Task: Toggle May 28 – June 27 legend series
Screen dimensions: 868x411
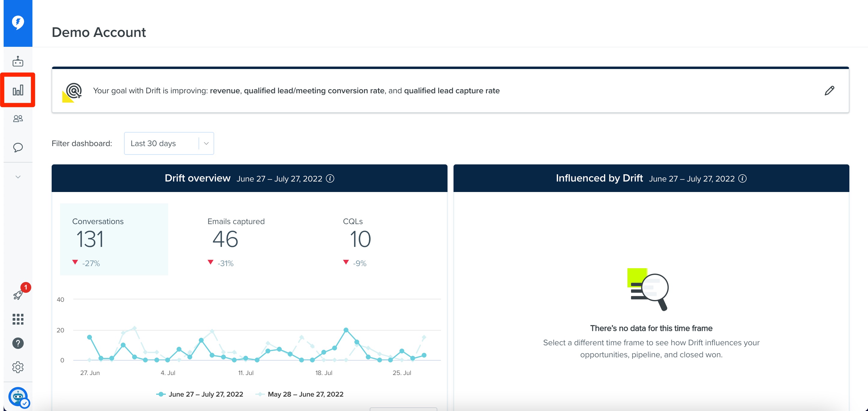Action: click(x=299, y=394)
